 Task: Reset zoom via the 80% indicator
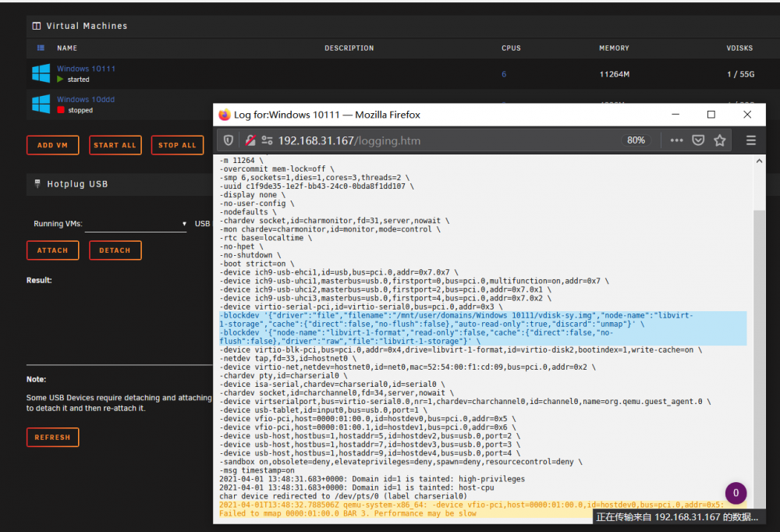636,140
